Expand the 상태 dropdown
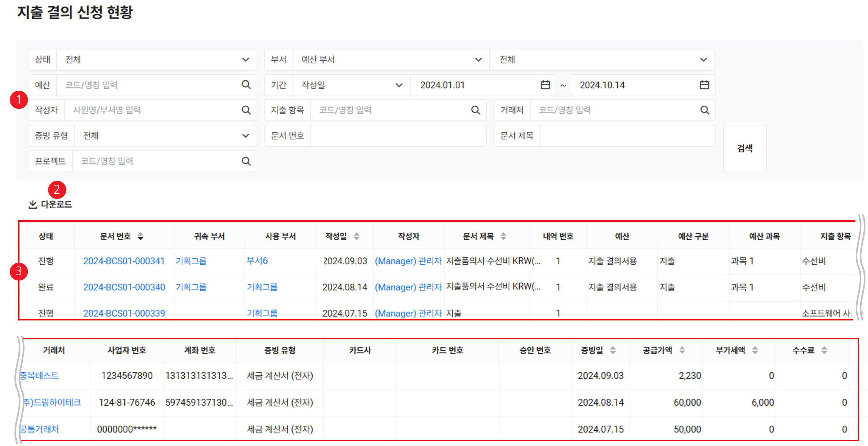 click(245, 60)
